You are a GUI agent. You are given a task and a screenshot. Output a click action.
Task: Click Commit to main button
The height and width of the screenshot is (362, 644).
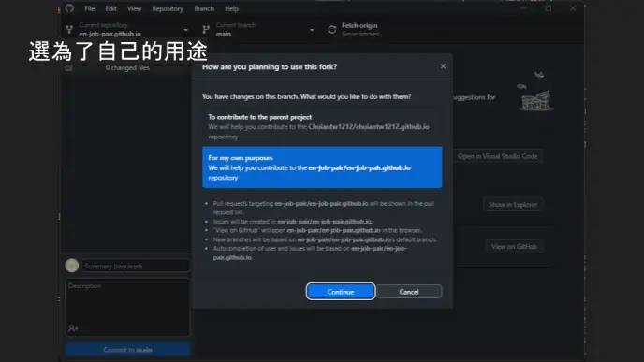click(127, 350)
